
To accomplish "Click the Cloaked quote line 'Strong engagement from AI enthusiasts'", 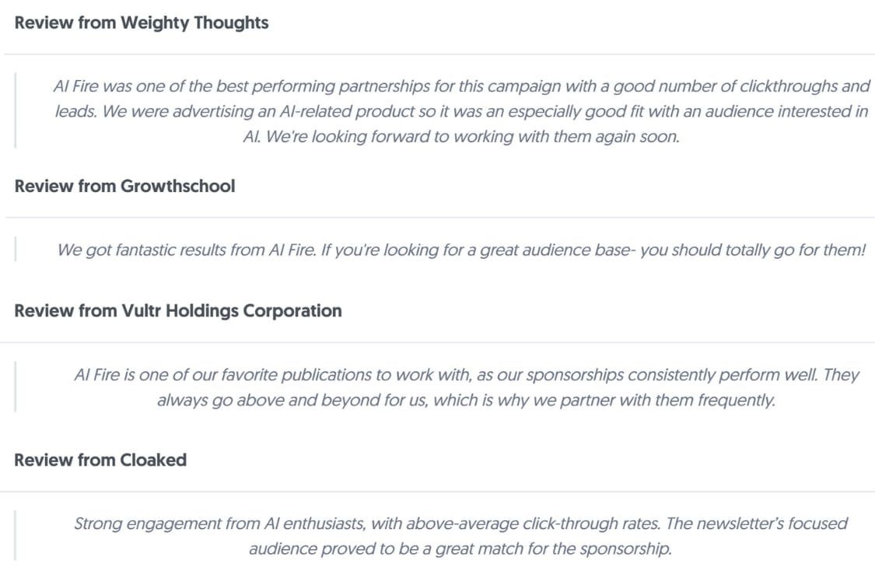I will point(461,523).
